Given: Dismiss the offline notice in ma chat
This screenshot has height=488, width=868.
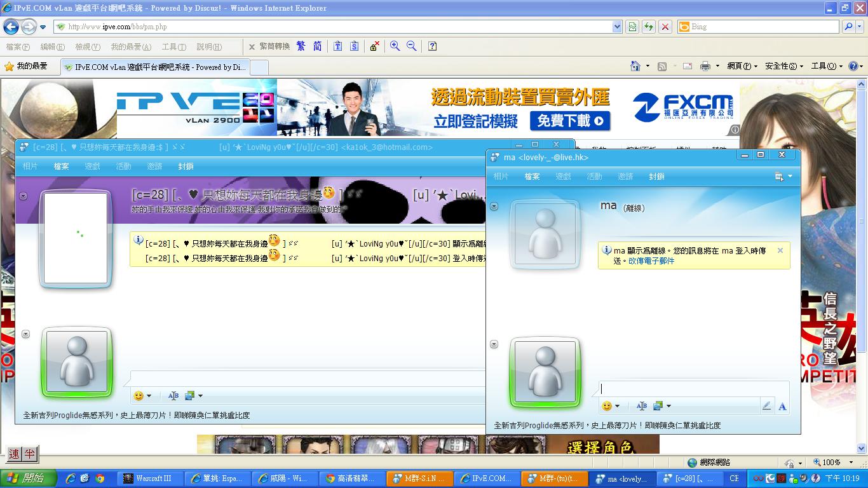Looking at the screenshot, I should coord(780,250).
